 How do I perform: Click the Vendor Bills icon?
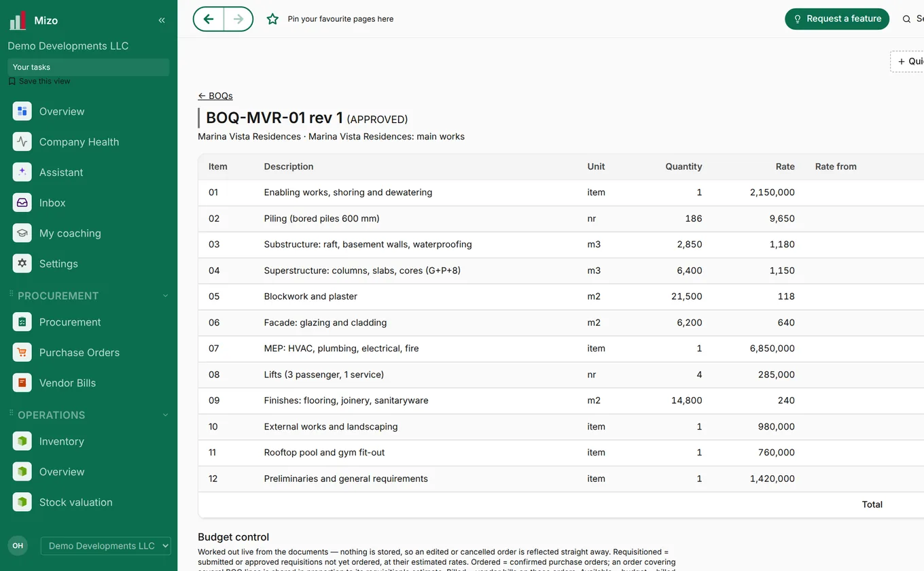tap(22, 383)
